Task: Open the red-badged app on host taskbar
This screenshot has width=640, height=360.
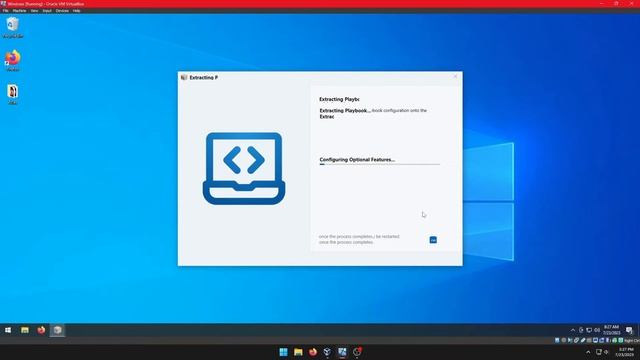Action: 357,352
